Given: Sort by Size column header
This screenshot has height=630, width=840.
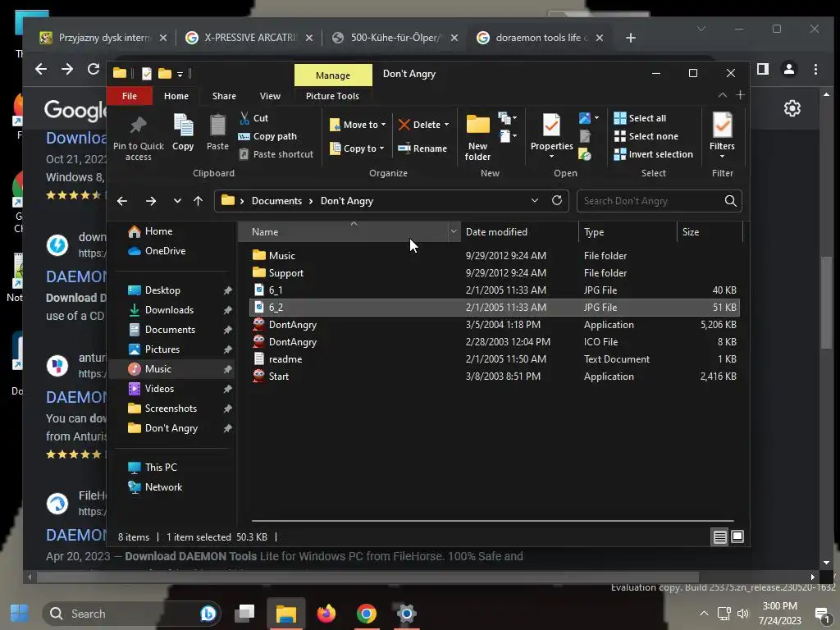Looking at the screenshot, I should coord(710,232).
